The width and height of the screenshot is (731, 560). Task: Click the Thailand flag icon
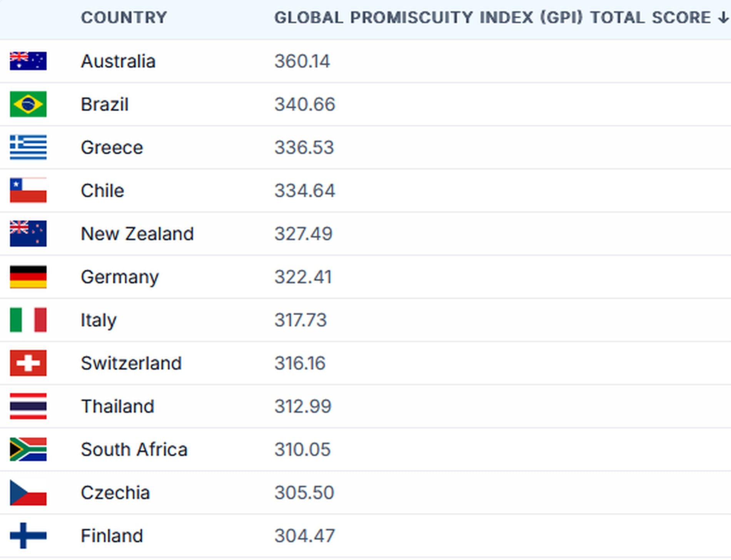[28, 406]
